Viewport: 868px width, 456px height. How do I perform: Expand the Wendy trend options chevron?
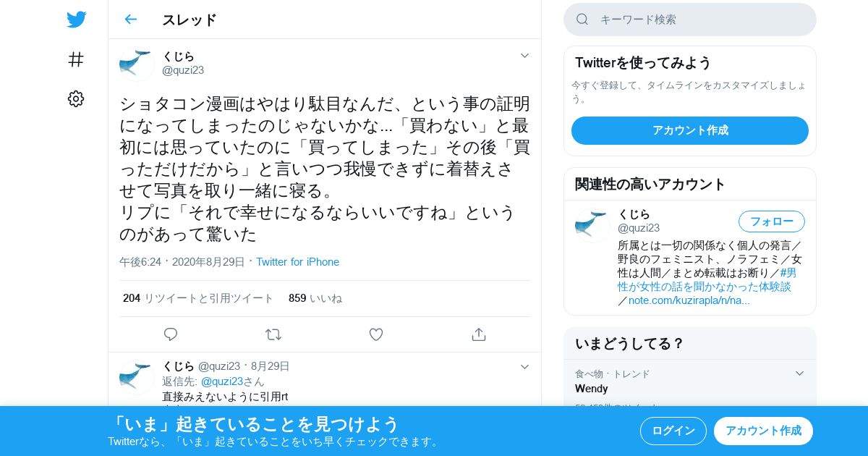point(799,373)
